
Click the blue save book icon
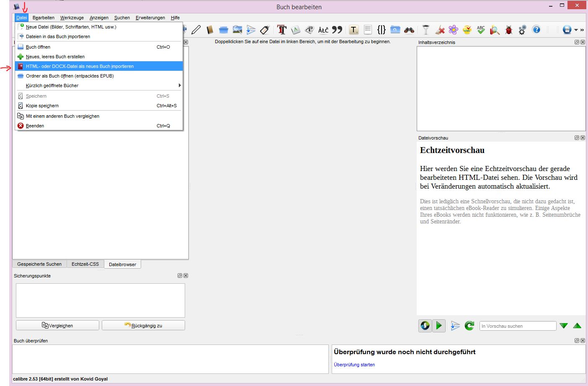[567, 30]
